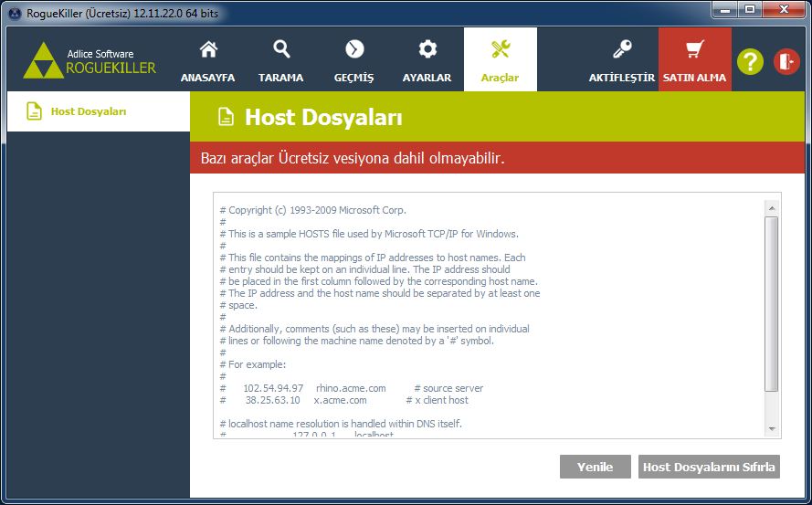Click the Copyright 1993-2009 Microsoft Corp line
The width and height of the screenshot is (812, 505).
(312, 210)
